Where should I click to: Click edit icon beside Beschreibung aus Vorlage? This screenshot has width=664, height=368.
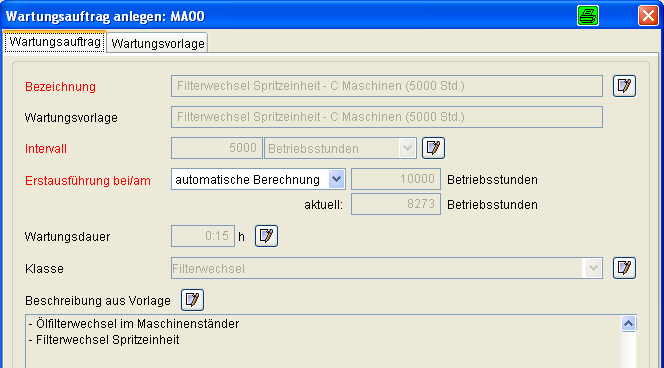[192, 300]
